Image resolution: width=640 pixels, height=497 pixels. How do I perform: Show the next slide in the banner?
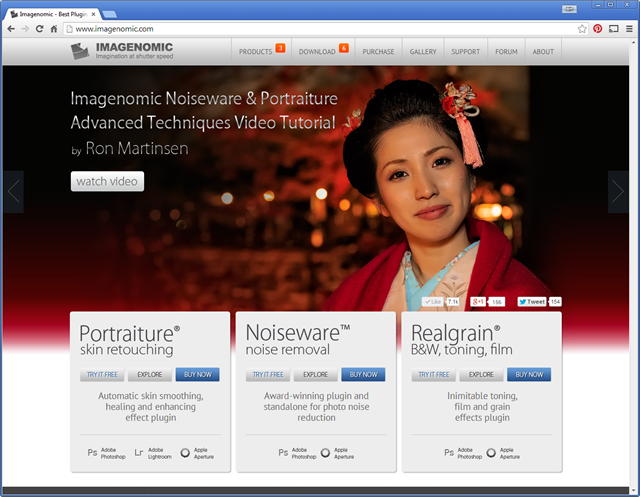[x=618, y=192]
